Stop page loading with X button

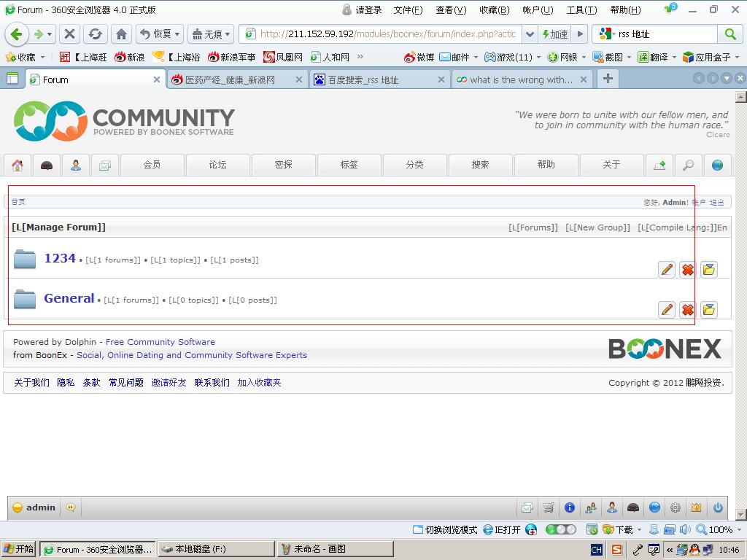tap(69, 34)
